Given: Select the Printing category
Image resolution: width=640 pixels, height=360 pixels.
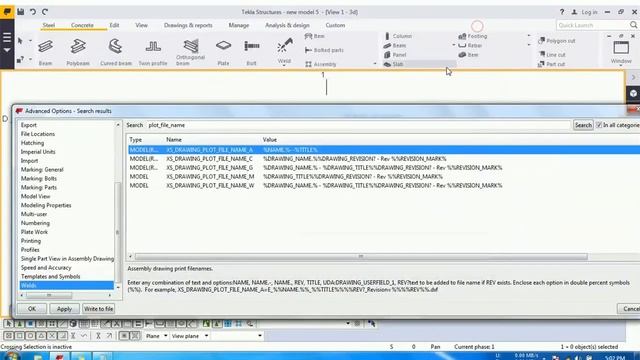Looking at the screenshot, I should (31, 241).
